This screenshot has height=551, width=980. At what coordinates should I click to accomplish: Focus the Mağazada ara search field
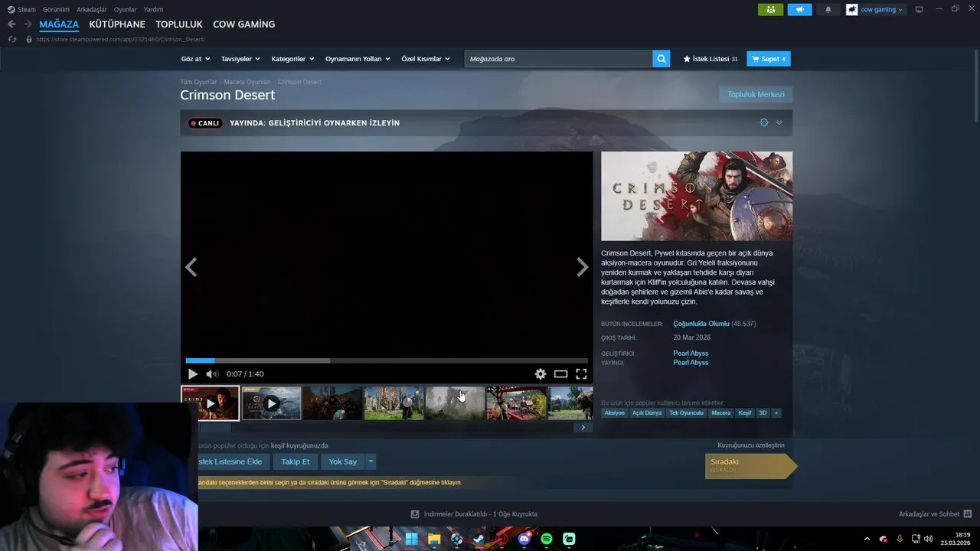559,59
